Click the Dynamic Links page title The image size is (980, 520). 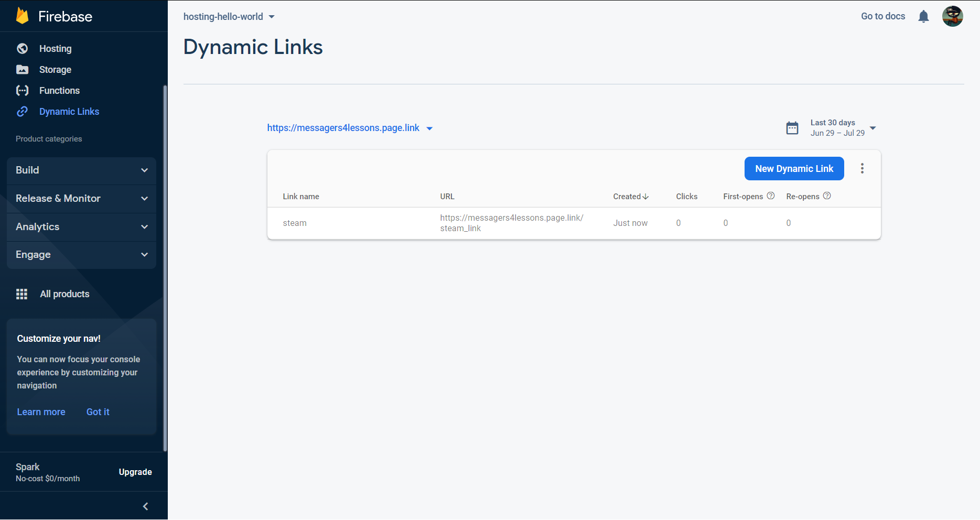(253, 47)
